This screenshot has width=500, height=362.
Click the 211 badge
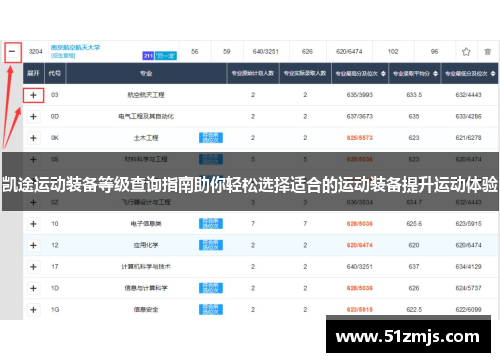point(148,56)
